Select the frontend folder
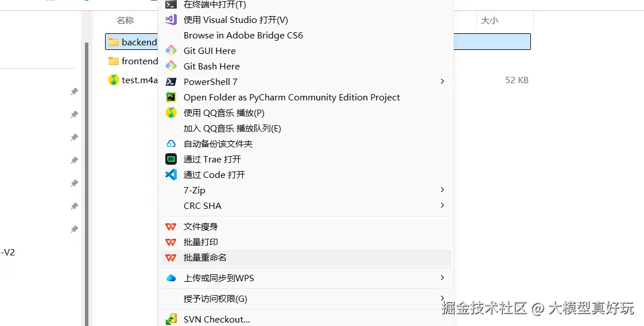Image resolution: width=644 pixels, height=326 pixels. pyautogui.click(x=139, y=61)
